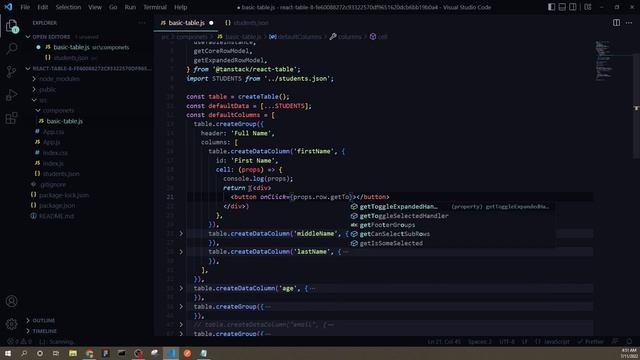Viewport: 640px width, 360px height.
Task: Open the Selection menu
Action: [68, 7]
